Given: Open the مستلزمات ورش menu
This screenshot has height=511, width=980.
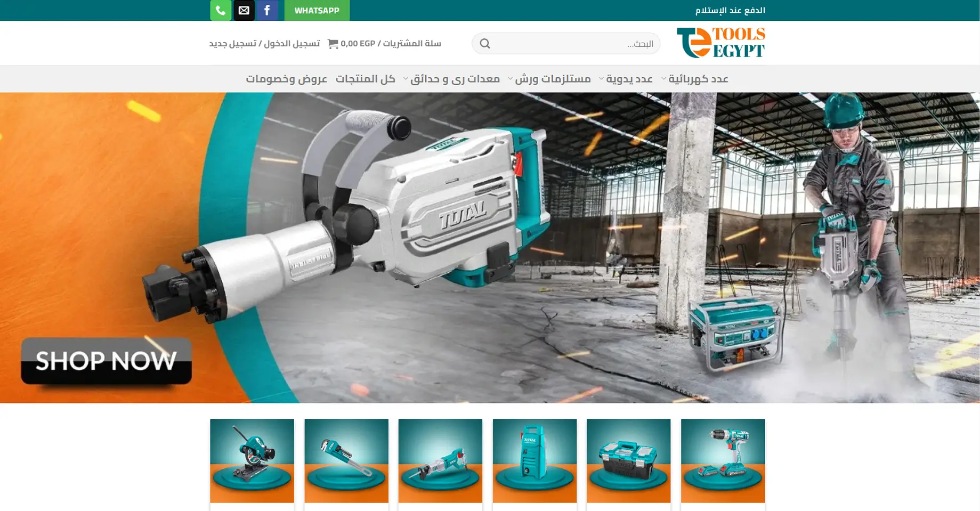Looking at the screenshot, I should (x=553, y=79).
